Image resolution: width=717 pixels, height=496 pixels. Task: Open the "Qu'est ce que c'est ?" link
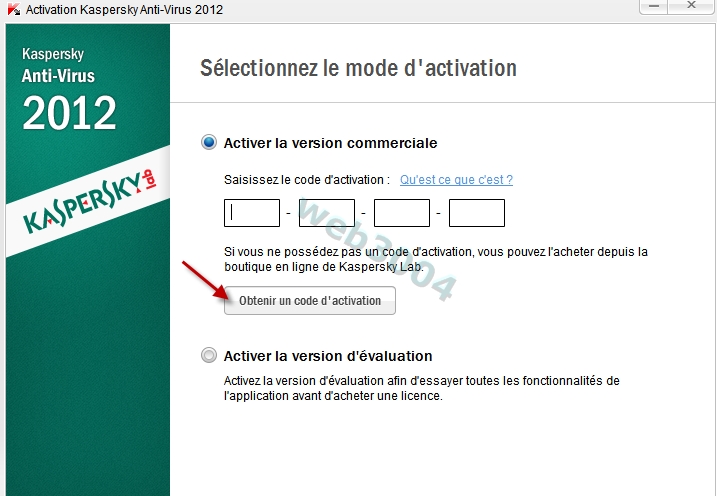[456, 180]
